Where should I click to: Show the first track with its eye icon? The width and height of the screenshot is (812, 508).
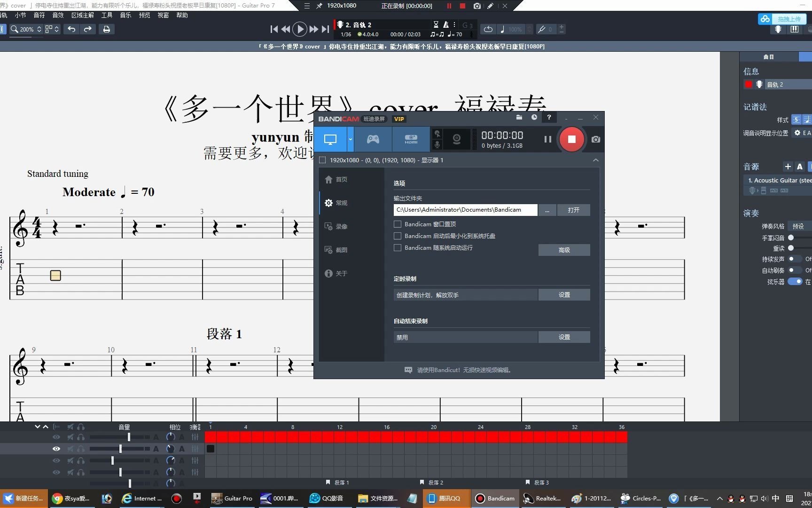[56, 437]
